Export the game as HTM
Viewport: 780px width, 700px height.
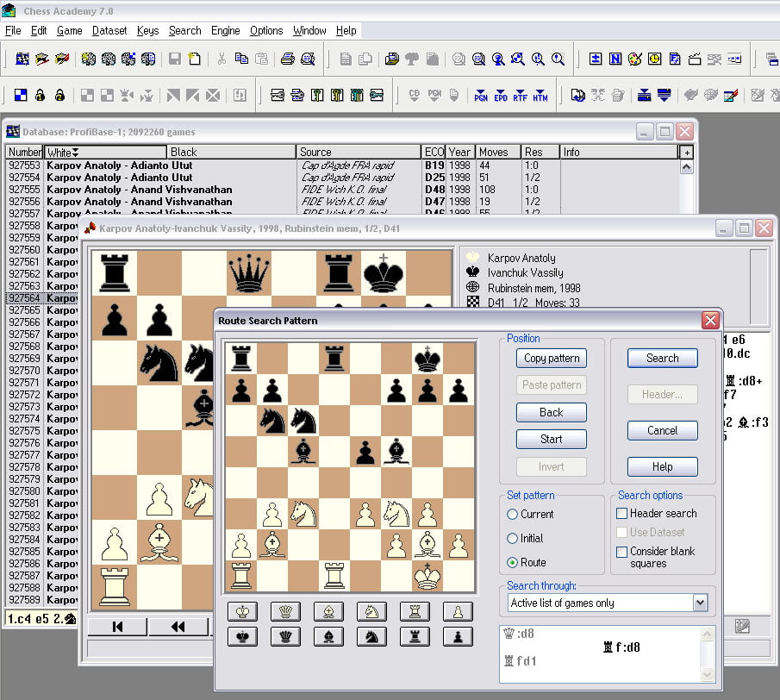click(540, 93)
